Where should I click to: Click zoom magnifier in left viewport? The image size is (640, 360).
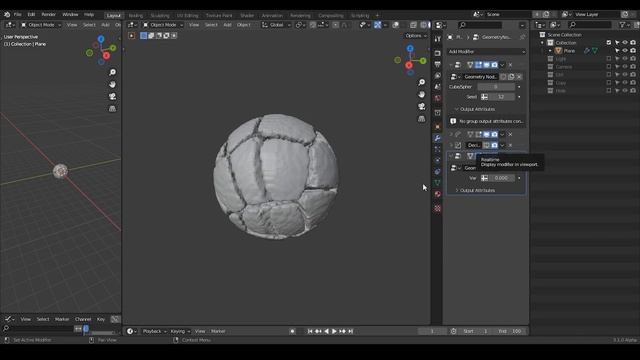pos(112,72)
